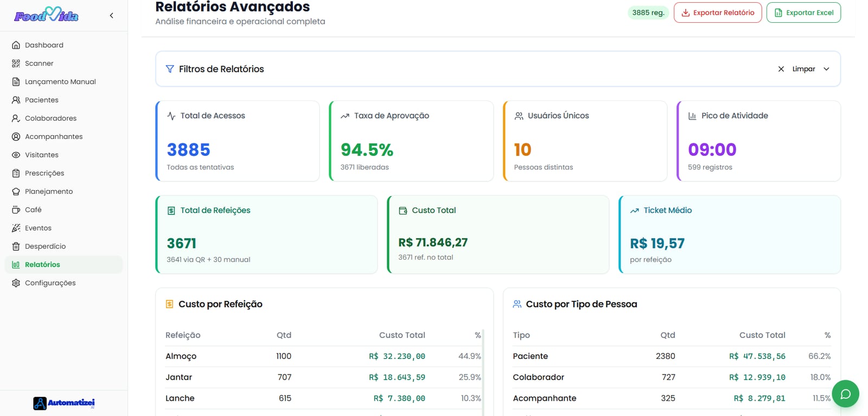Open the chat support bubble
The image size is (868, 416).
[845, 394]
